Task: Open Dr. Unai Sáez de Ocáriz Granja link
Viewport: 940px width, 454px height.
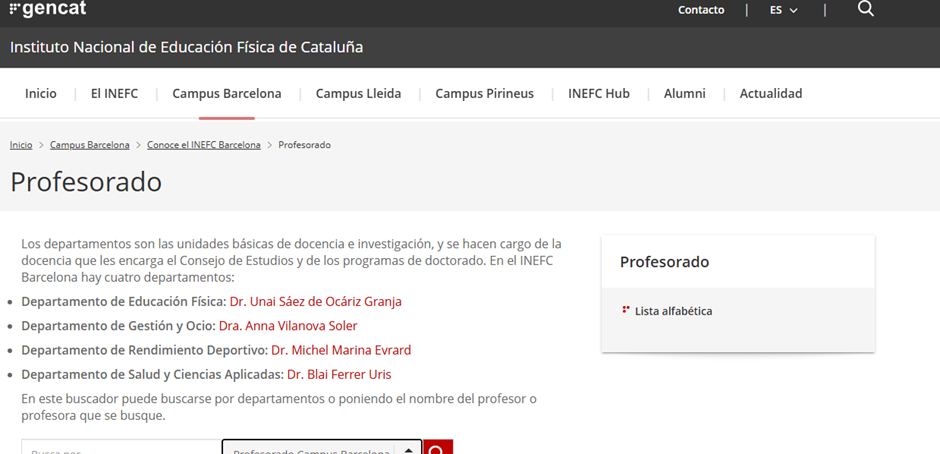Action: [x=315, y=302]
